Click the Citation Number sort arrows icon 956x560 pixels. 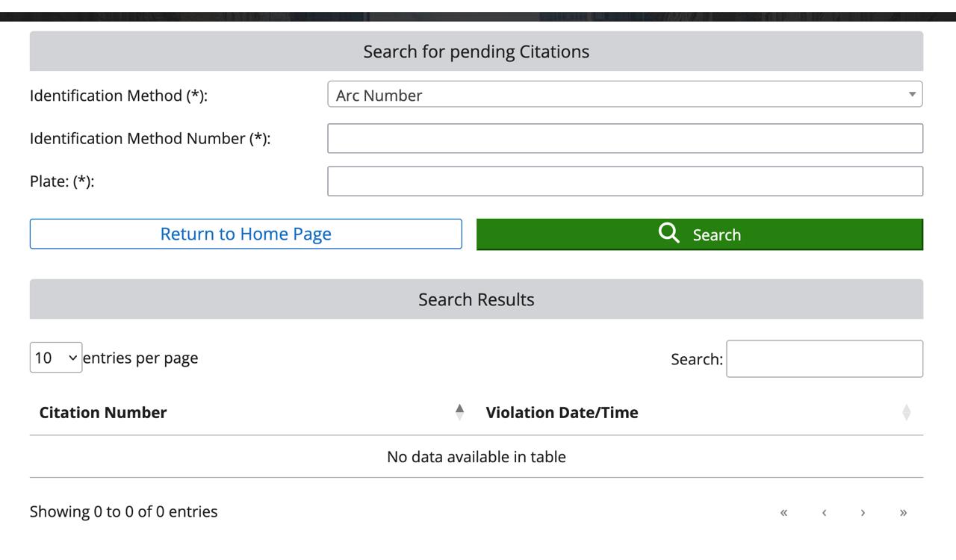click(x=459, y=412)
